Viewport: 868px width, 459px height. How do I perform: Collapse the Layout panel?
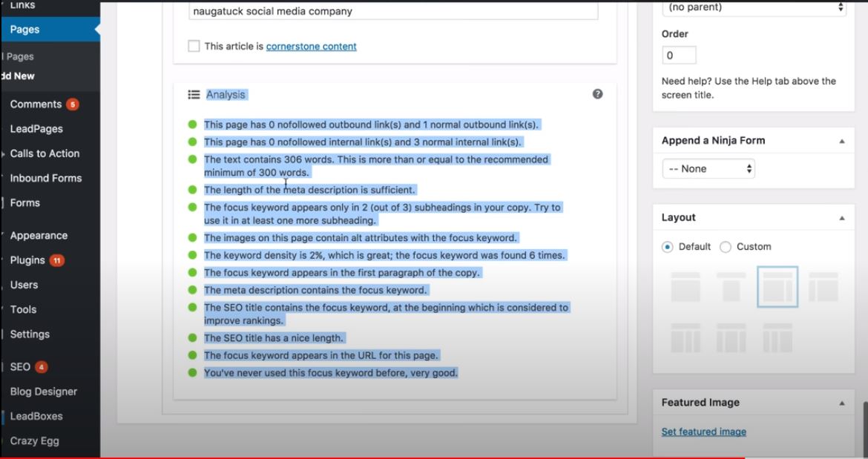(x=841, y=218)
